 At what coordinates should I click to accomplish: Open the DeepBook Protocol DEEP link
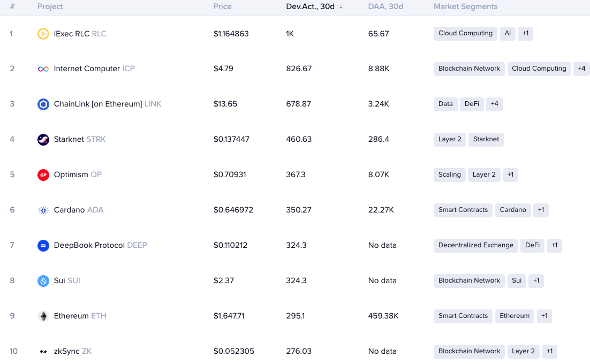100,246
